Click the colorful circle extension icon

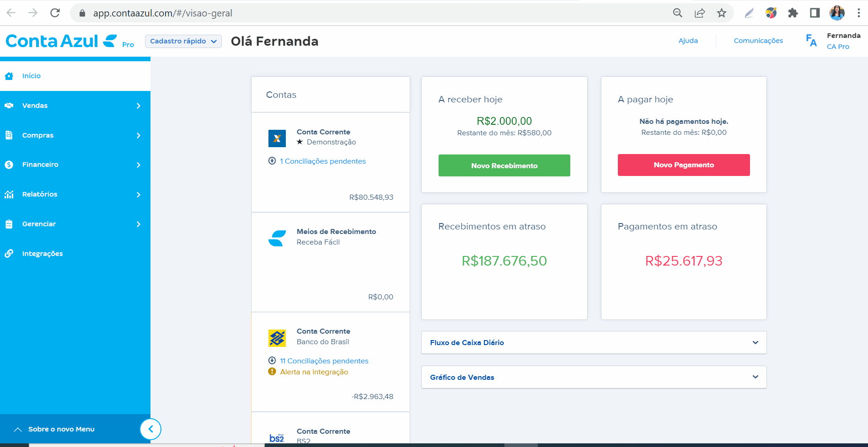[771, 13]
